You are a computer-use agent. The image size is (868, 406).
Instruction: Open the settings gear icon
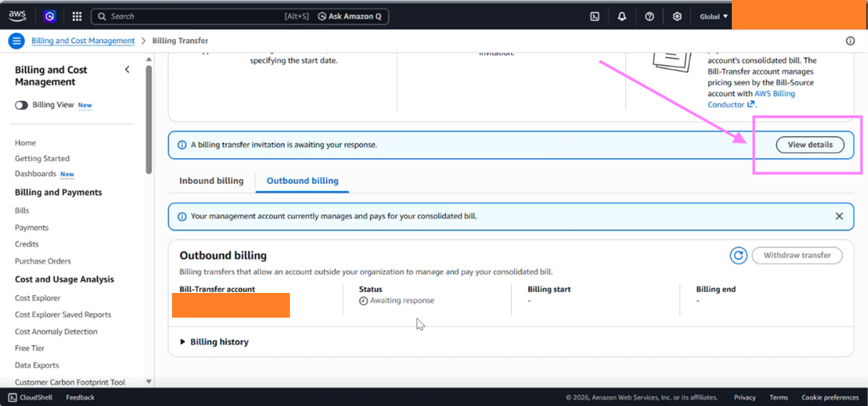[677, 17]
